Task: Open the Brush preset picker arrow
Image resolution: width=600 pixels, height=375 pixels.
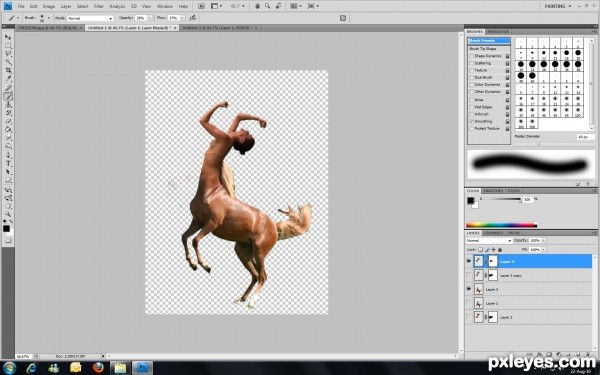Action: pos(48,18)
